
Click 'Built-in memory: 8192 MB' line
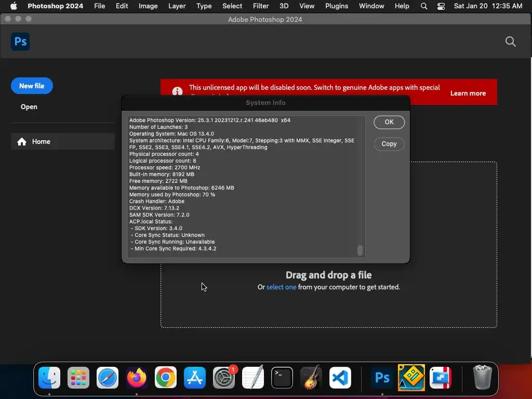point(162,175)
